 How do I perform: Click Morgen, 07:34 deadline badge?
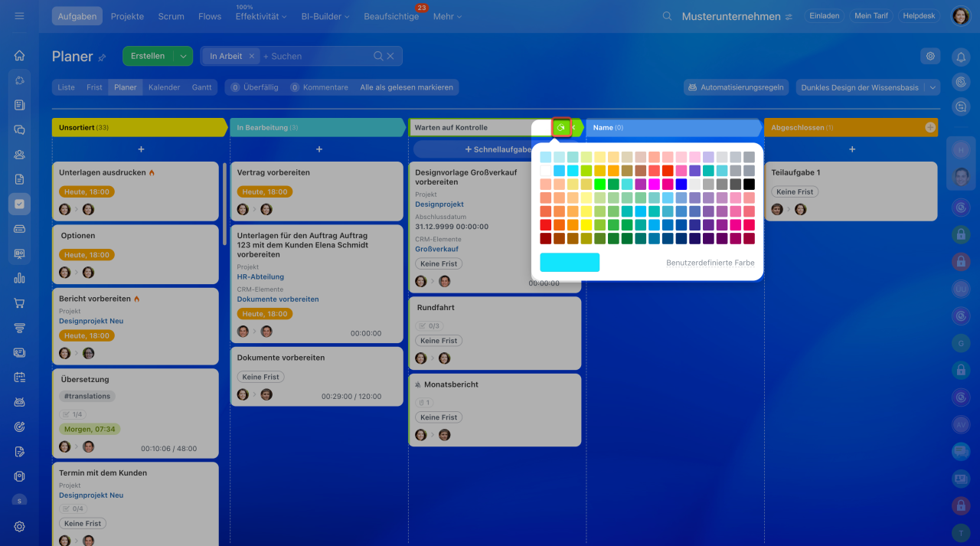tap(90, 430)
